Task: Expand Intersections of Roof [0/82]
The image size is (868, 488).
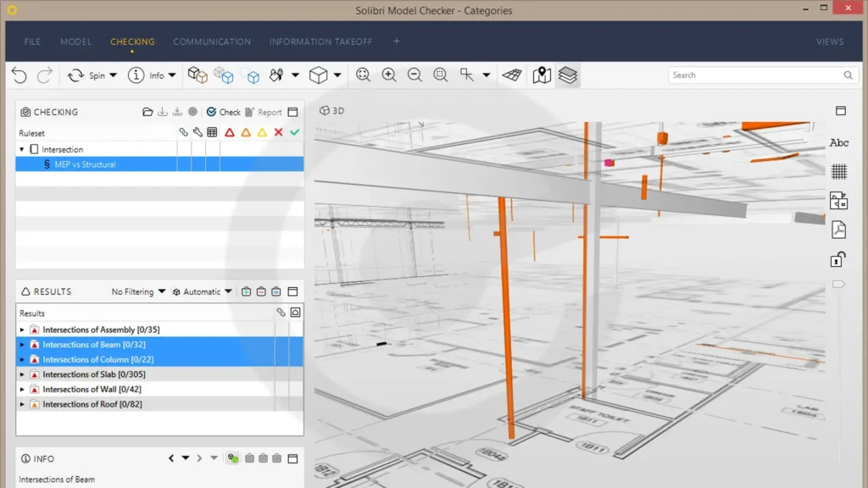Action: click(x=22, y=404)
